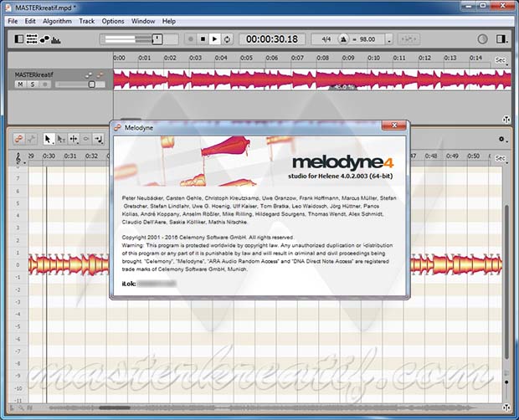Click the grey blob icon on MASTERkreatif track
519x420 pixels.
click(x=89, y=75)
